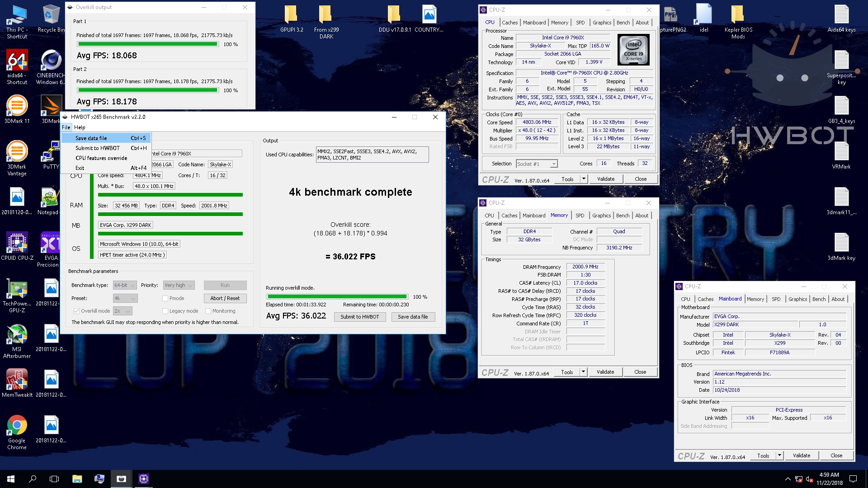Open File Explorer from the taskbar
This screenshot has height=488, width=868.
pos(77,479)
